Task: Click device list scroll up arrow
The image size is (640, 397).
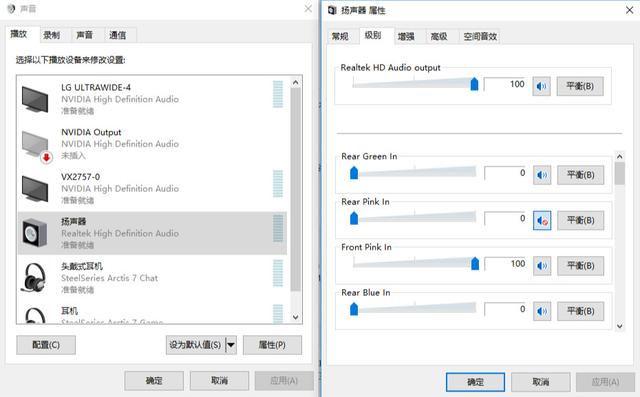Action: [296, 82]
